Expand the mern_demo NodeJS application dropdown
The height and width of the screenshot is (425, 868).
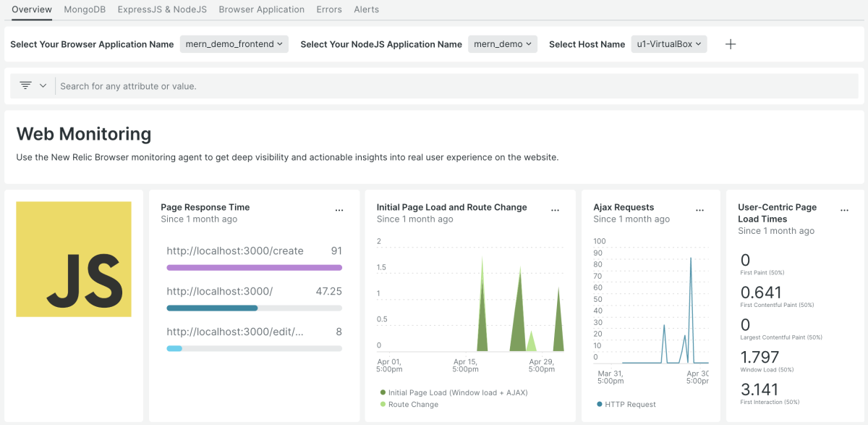pos(503,44)
